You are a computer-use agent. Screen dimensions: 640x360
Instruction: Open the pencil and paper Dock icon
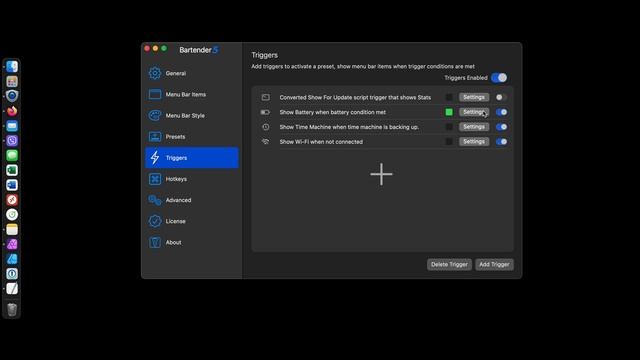(12, 289)
